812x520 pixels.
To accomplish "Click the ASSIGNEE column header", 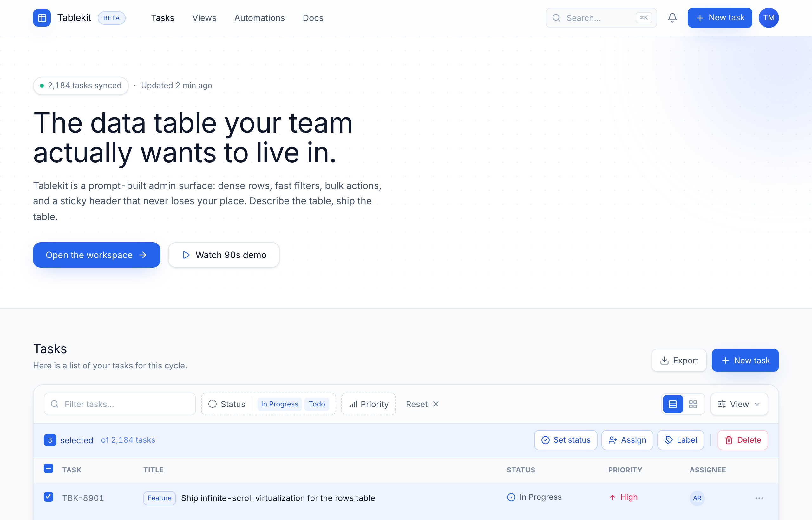I will click(707, 470).
